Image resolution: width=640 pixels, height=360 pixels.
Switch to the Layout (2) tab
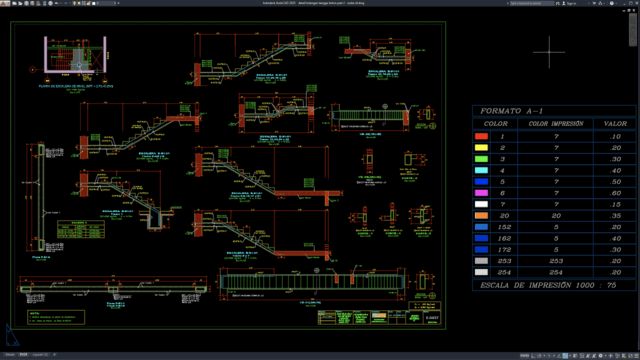pos(40,354)
